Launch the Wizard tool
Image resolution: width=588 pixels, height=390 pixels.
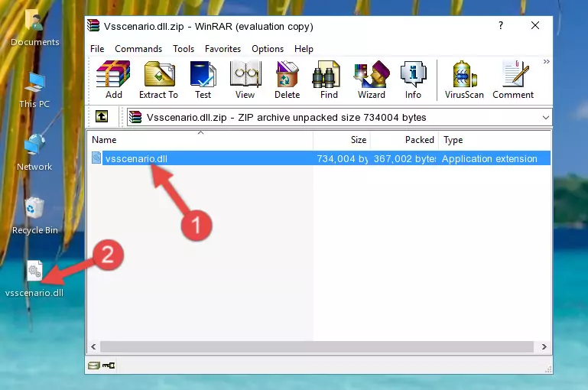pos(372,80)
